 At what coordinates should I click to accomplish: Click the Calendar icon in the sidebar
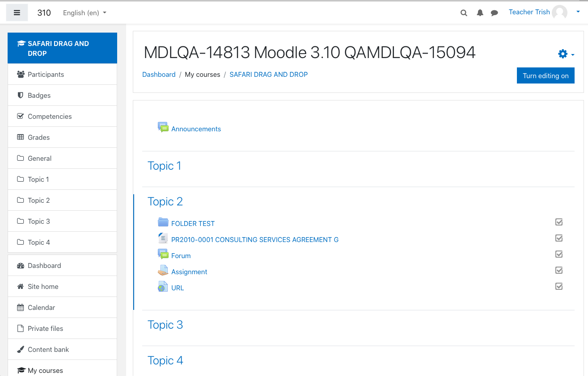[x=21, y=307]
